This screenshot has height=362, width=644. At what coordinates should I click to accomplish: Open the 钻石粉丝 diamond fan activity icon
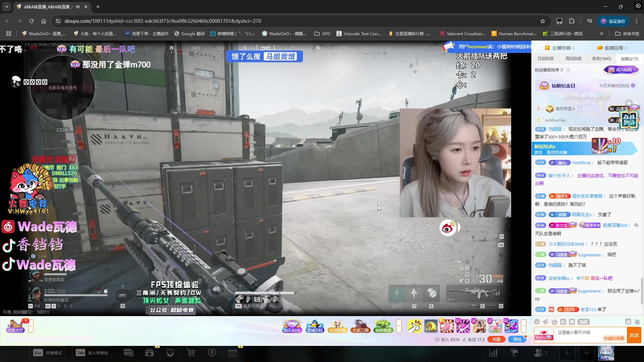point(292,326)
